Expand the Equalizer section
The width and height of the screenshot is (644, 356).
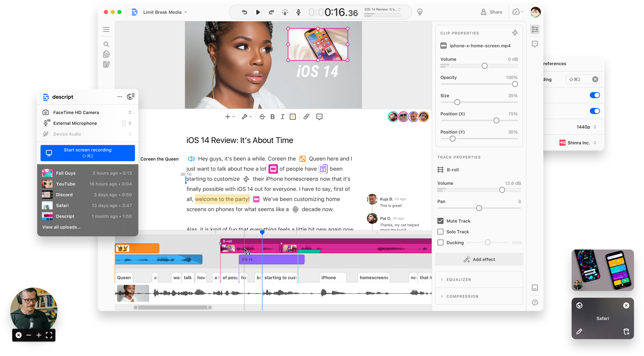(x=459, y=279)
